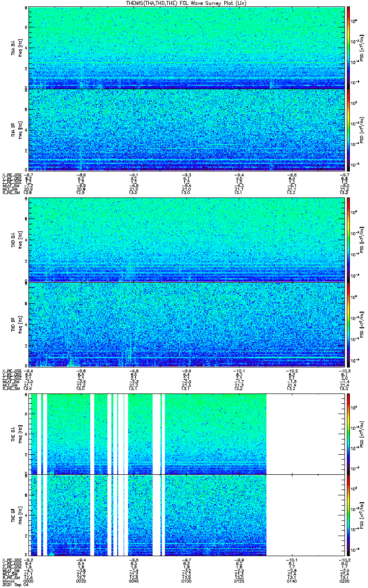Click the '-10.3' last X_RE_GSE value under THD
368x588 pixels.
tap(344, 370)
